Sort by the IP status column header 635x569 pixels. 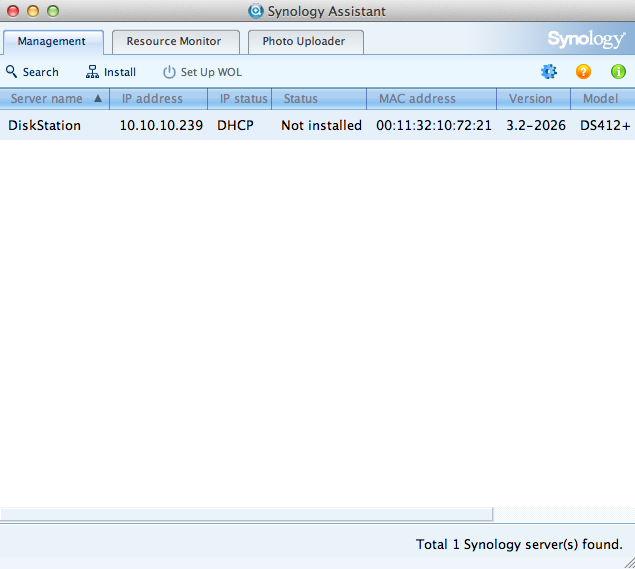239,99
